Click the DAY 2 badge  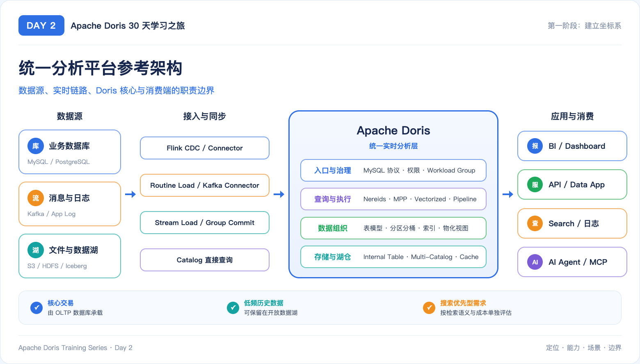click(41, 25)
